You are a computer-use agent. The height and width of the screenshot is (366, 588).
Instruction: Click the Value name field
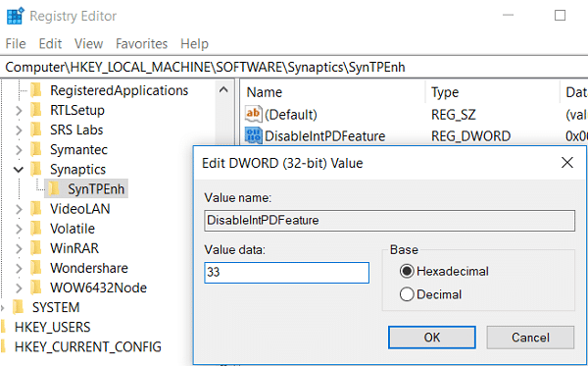click(389, 221)
